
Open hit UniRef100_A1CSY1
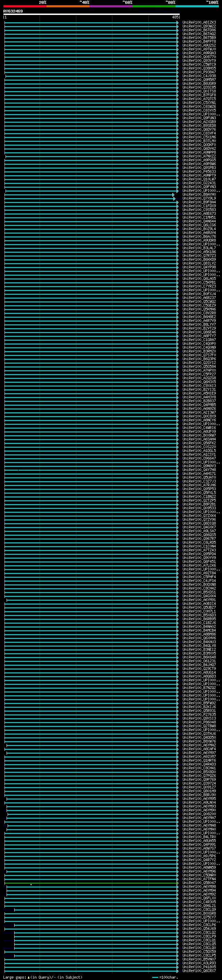coord(199,454)
